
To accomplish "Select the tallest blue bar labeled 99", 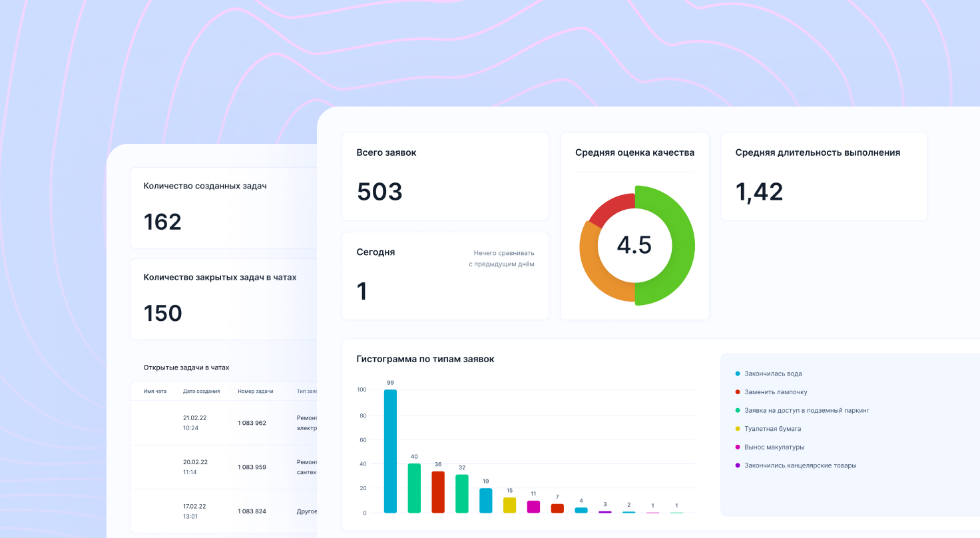I will point(390,451).
